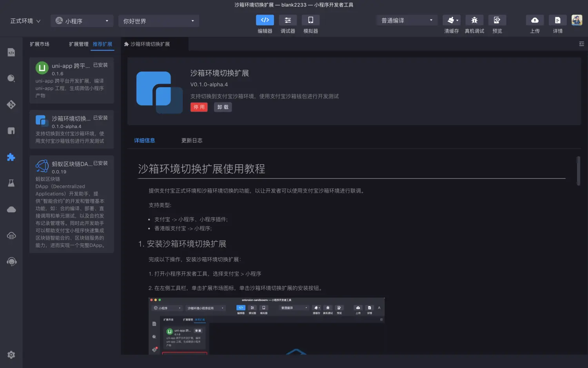The width and height of the screenshot is (588, 368).
Task: Click the lab flask icon in sidebar
Action: point(11,183)
